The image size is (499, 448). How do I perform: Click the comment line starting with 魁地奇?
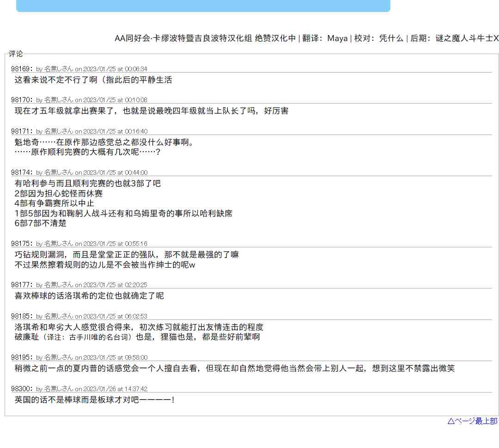pyautogui.click(x=104, y=142)
